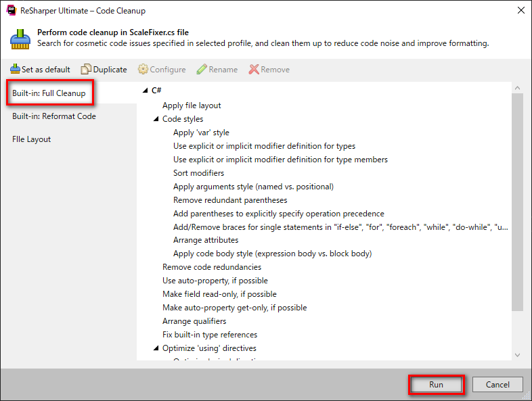Select Use auto-property, if possible
The width and height of the screenshot is (532, 401).
[x=215, y=281]
